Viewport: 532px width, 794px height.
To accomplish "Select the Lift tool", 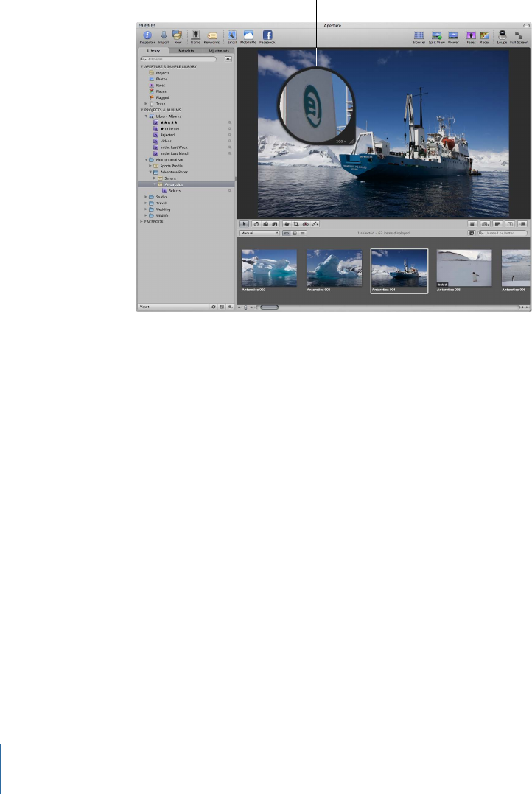I will 265,224.
